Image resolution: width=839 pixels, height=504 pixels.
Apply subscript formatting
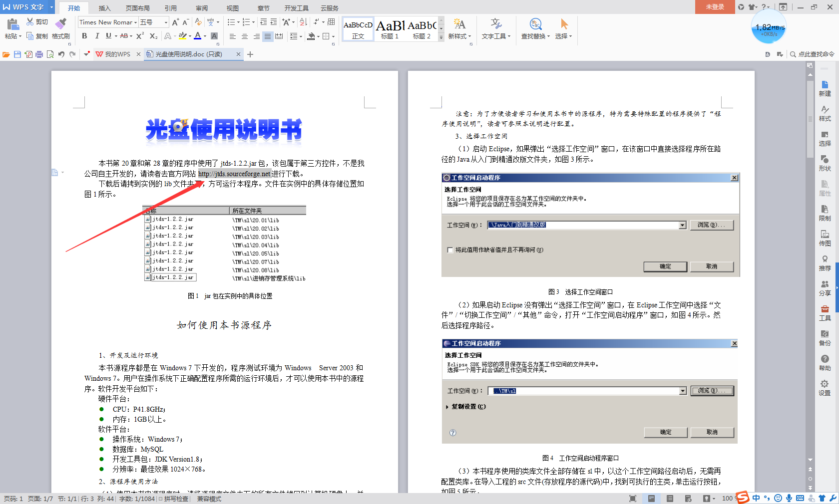tap(154, 36)
